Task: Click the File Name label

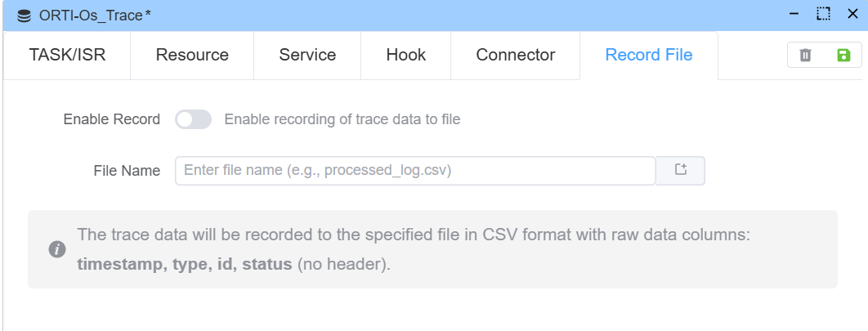Action: [127, 171]
